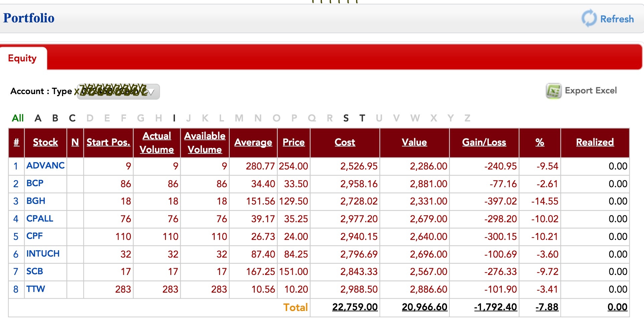Click TTW average 10.56
Screen dimensions: 644x324
(263, 289)
